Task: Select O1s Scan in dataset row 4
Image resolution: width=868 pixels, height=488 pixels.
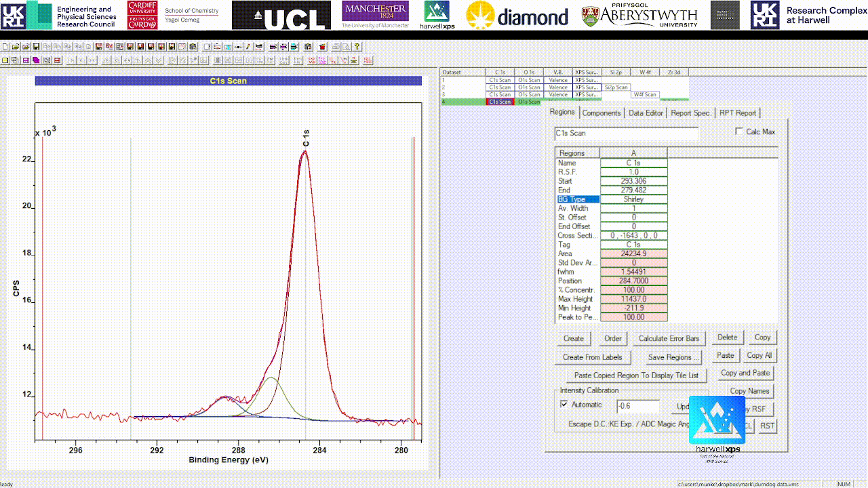Action: tap(529, 102)
